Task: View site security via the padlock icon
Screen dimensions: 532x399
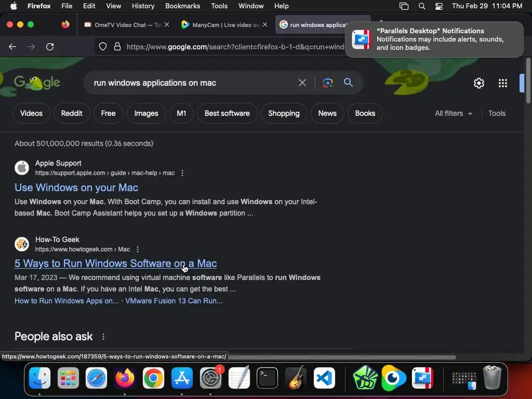Action: (117, 46)
